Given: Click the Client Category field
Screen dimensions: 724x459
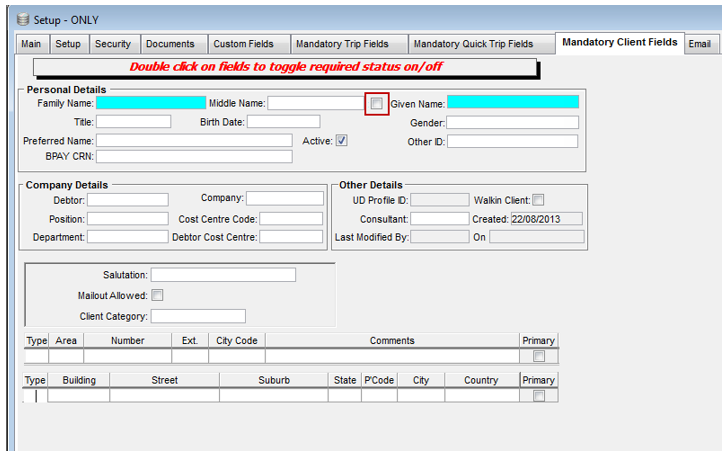Looking at the screenshot, I should pyautogui.click(x=199, y=316).
